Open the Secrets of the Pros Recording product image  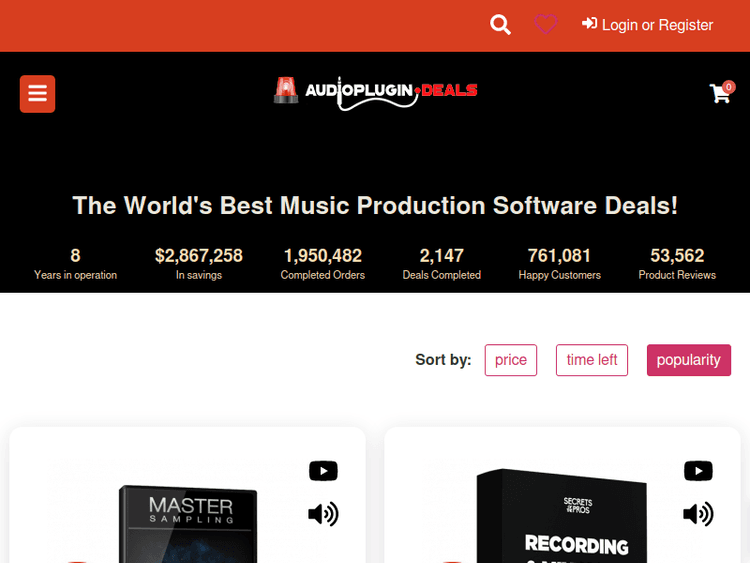(562, 516)
